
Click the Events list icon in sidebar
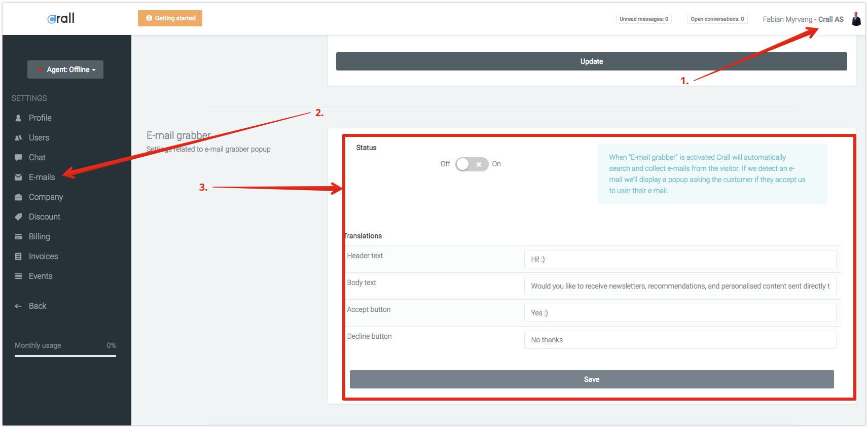click(x=18, y=276)
